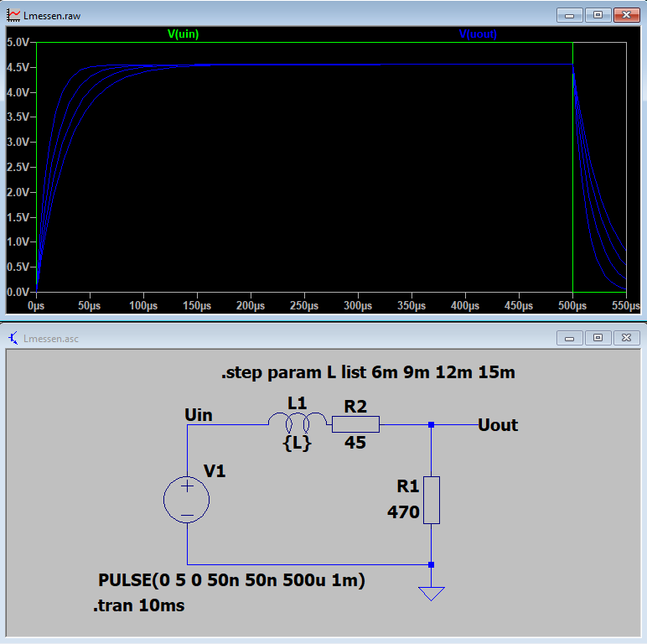Click the R1 component name label

[407, 486]
